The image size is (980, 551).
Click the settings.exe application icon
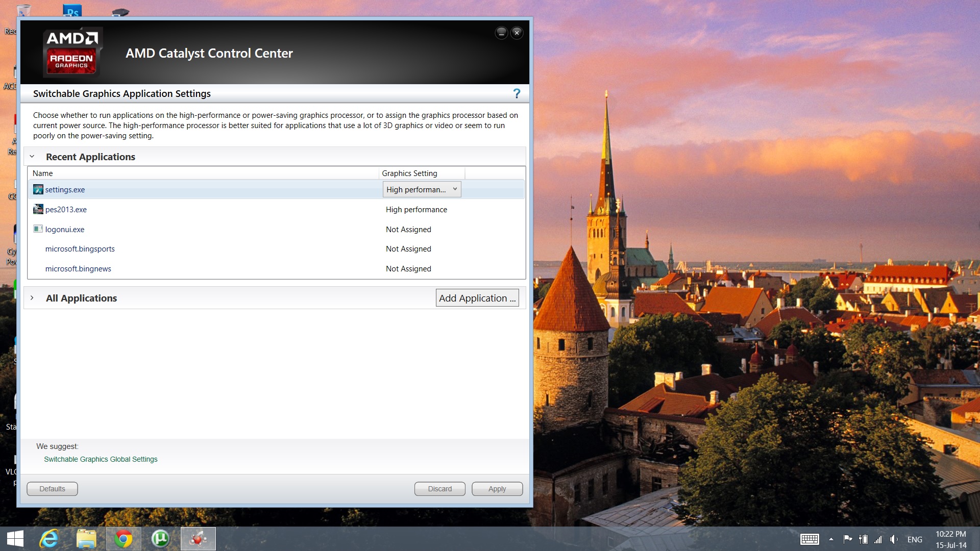[x=38, y=189]
